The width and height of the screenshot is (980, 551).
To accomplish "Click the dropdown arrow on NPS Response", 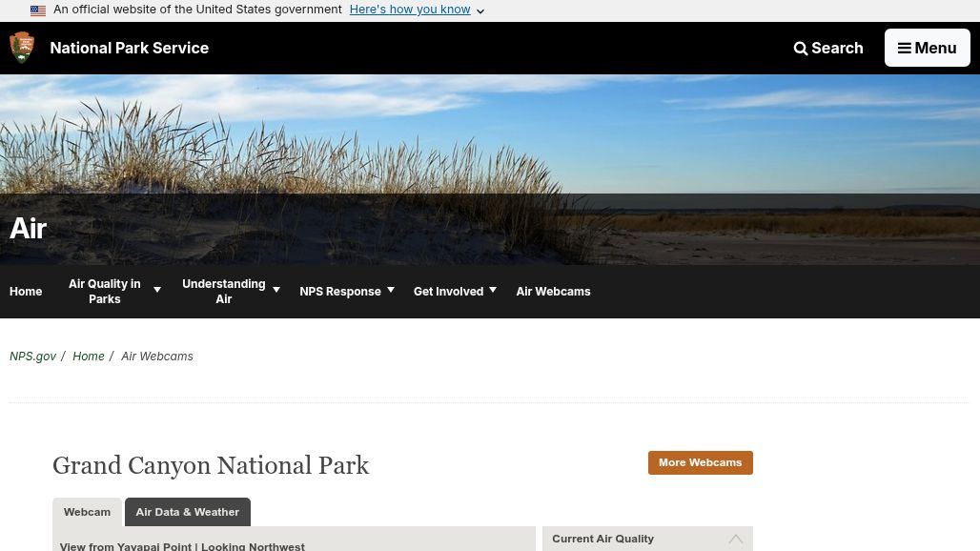I will pyautogui.click(x=390, y=289).
